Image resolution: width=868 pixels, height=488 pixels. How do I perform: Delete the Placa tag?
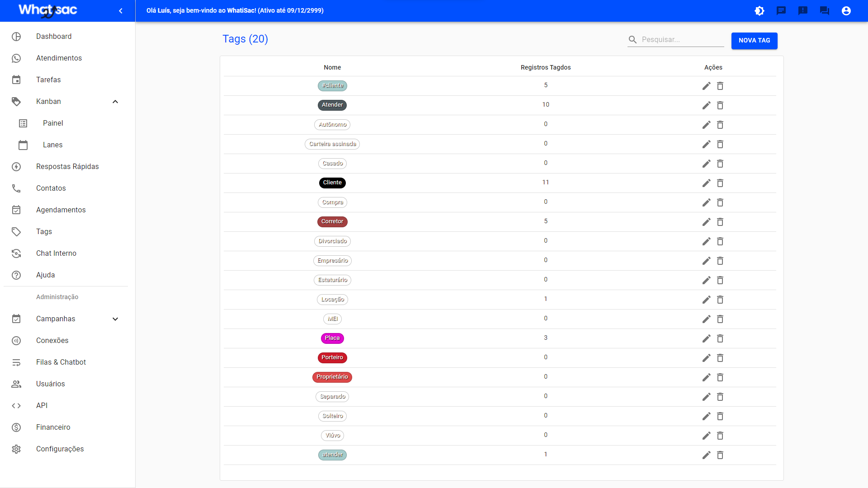pyautogui.click(x=720, y=338)
